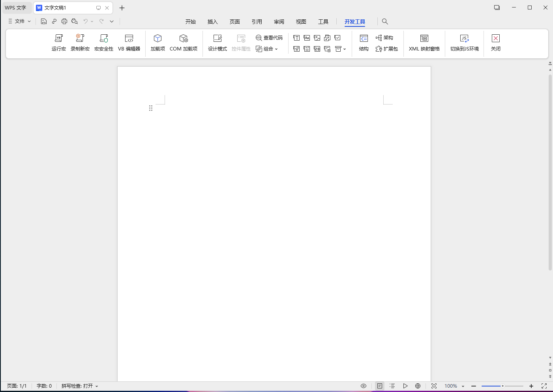The height and width of the screenshot is (392, 553).
Task: Click the 扩展包 button
Action: pyautogui.click(x=387, y=49)
